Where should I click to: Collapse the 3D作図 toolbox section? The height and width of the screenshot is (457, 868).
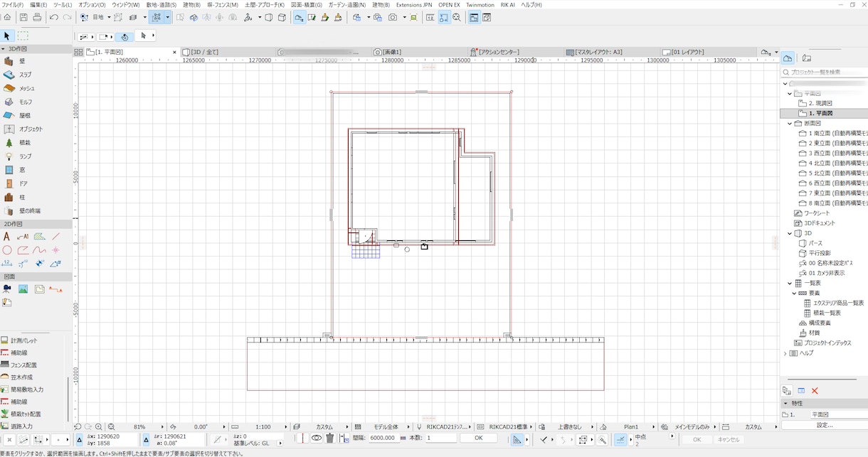[x=4, y=49]
